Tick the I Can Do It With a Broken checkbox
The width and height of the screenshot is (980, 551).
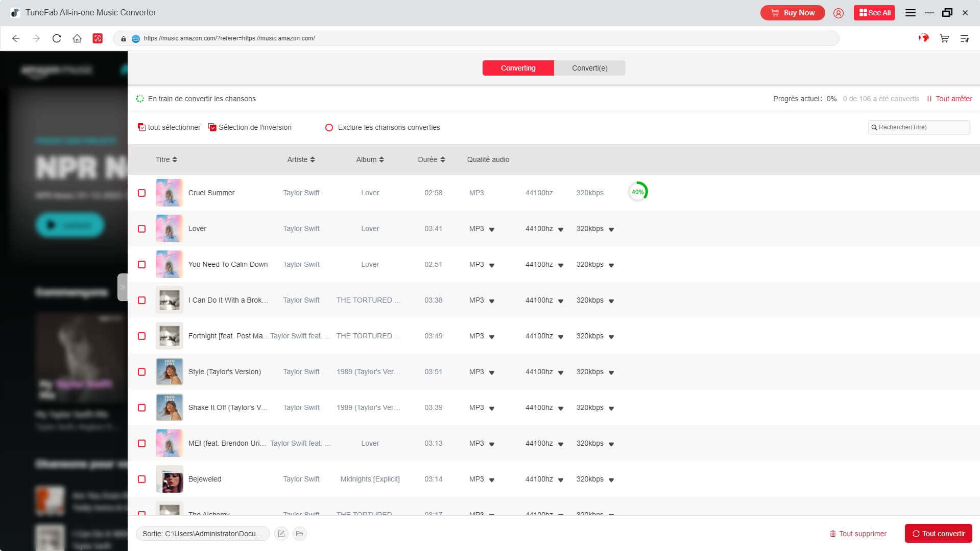[142, 300]
